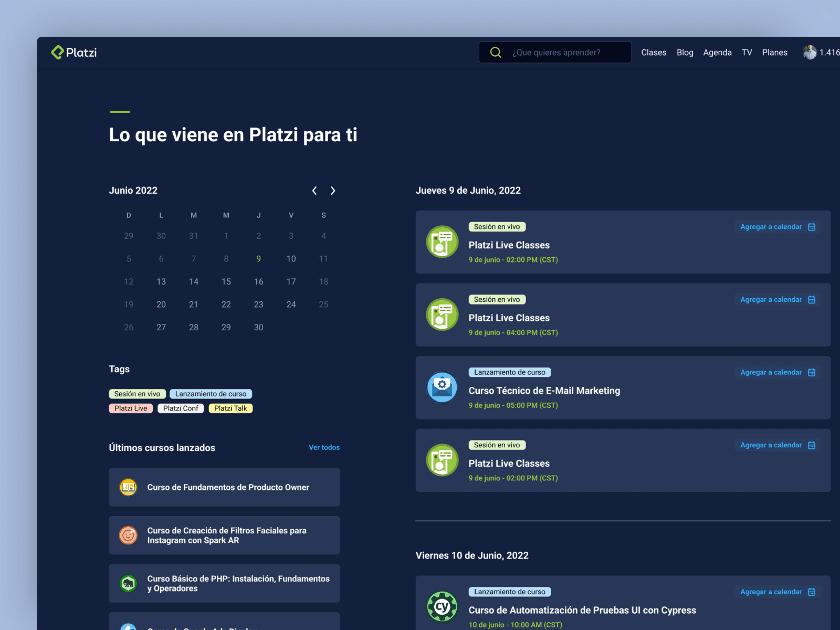Open 'Curso Básico de PHP' course

tap(224, 583)
